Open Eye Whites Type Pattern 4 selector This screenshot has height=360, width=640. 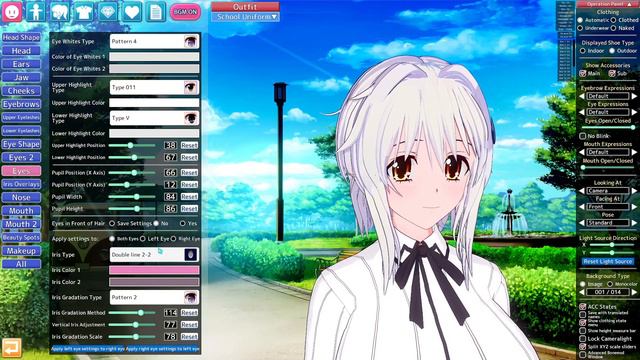click(154, 41)
